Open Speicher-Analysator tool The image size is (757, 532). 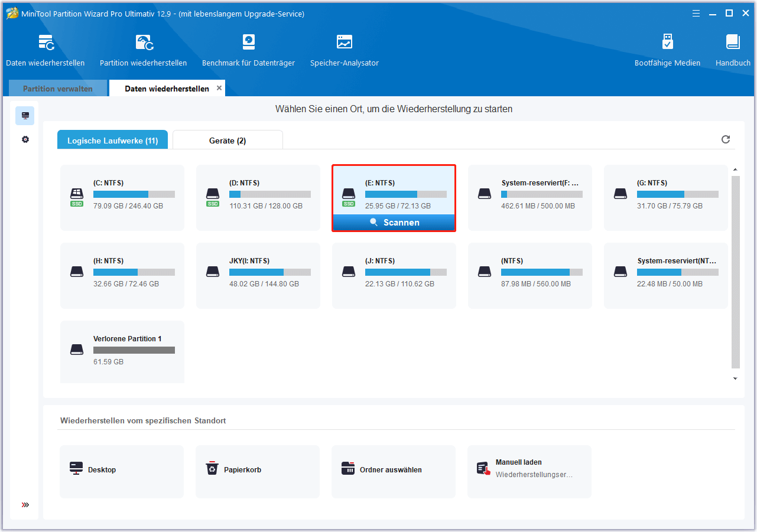(x=345, y=50)
